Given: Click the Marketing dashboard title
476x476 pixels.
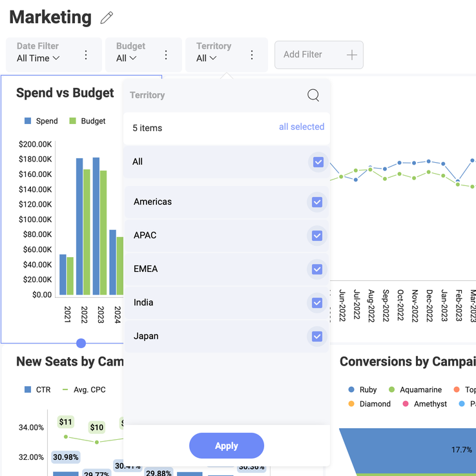Looking at the screenshot, I should (x=50, y=17).
